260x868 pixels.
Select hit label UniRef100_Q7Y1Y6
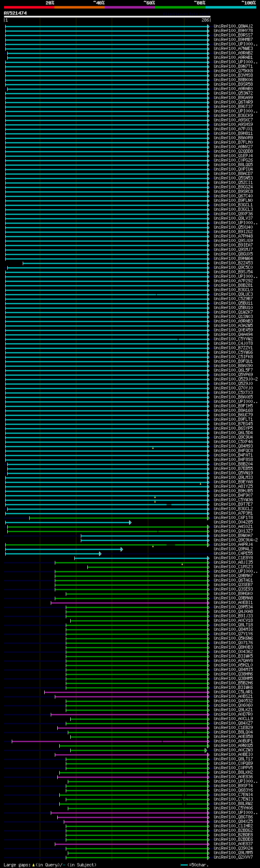tap(233, 634)
